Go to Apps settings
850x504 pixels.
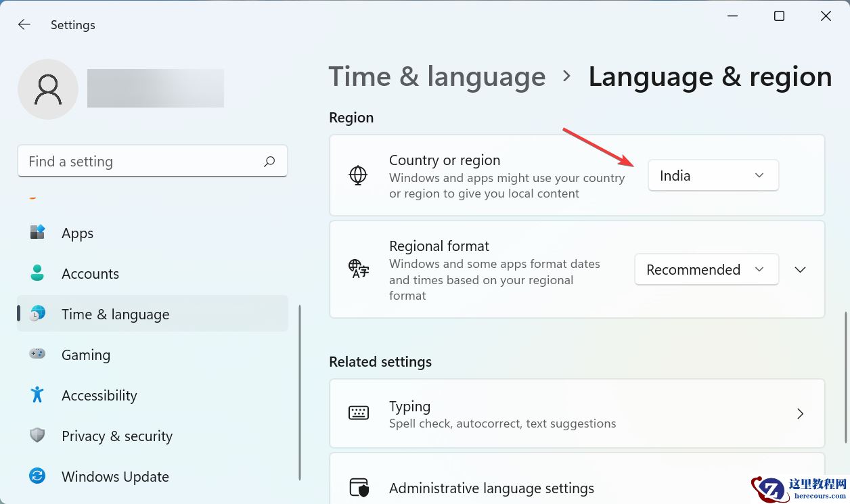pos(152,233)
